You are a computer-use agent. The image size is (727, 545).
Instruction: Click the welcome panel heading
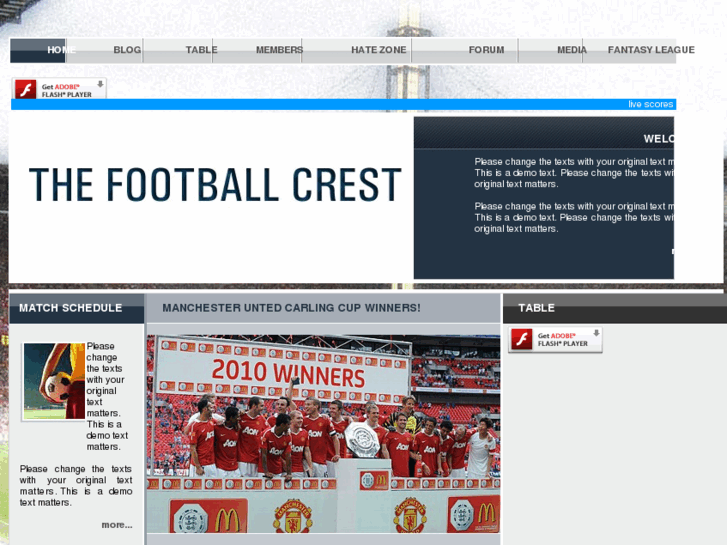[x=658, y=139]
